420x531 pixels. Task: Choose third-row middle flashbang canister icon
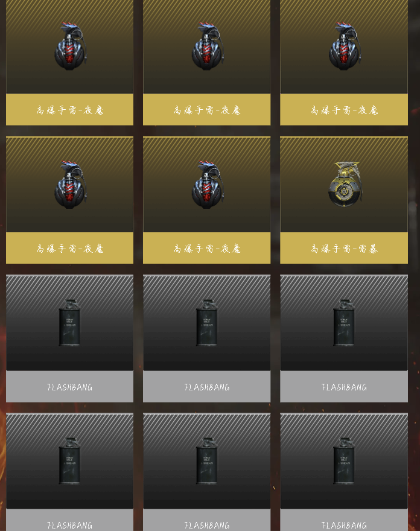click(x=207, y=322)
